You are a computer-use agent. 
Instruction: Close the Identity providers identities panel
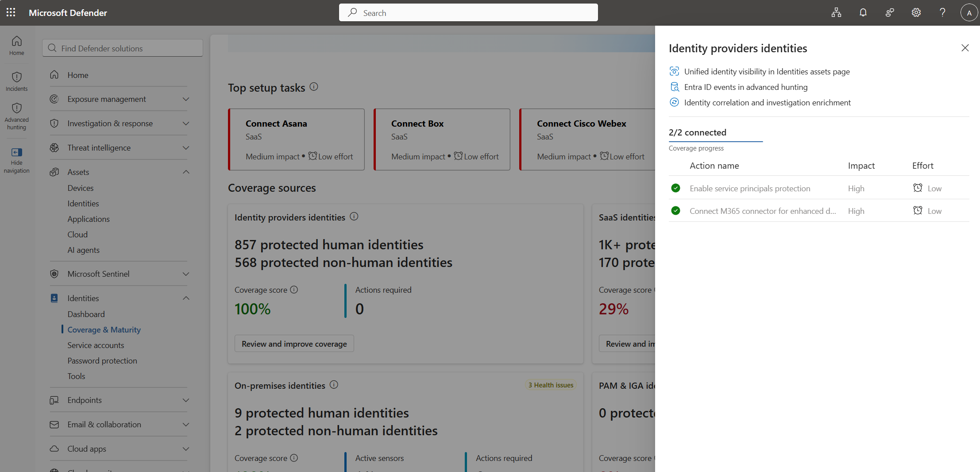point(965,48)
